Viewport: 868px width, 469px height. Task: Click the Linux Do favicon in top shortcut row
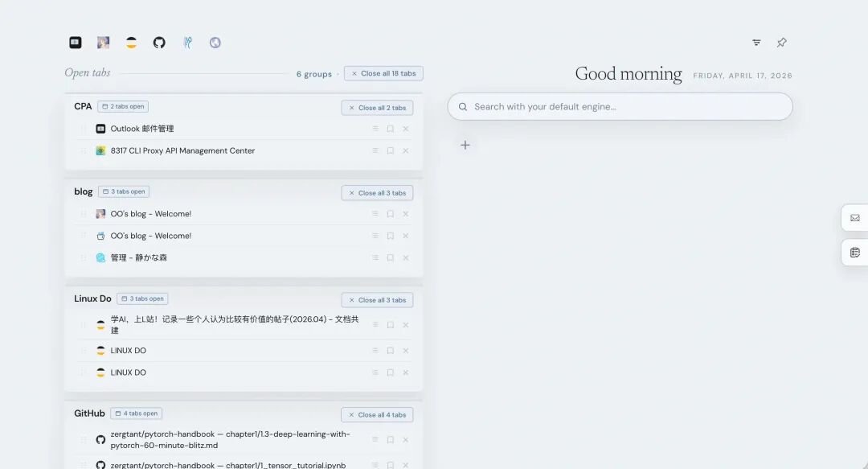point(131,43)
